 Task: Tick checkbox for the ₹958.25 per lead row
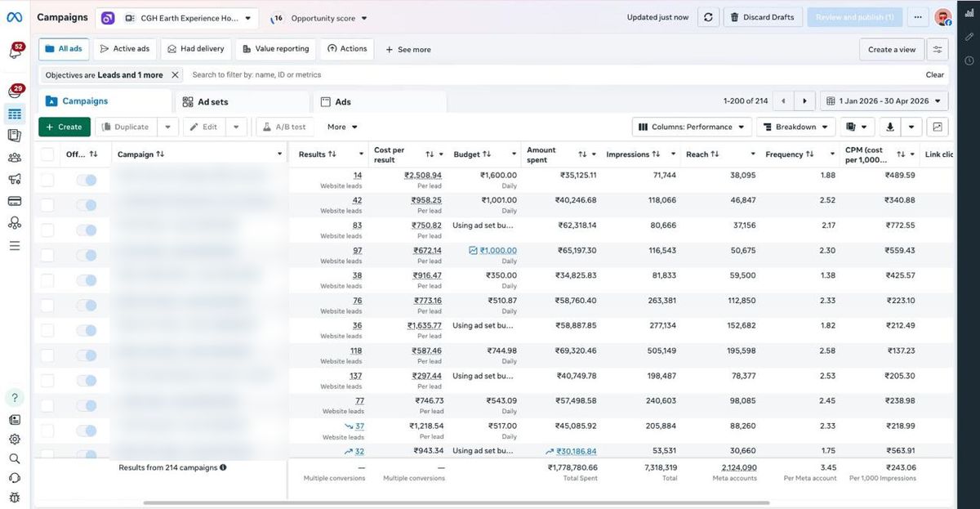pos(47,205)
